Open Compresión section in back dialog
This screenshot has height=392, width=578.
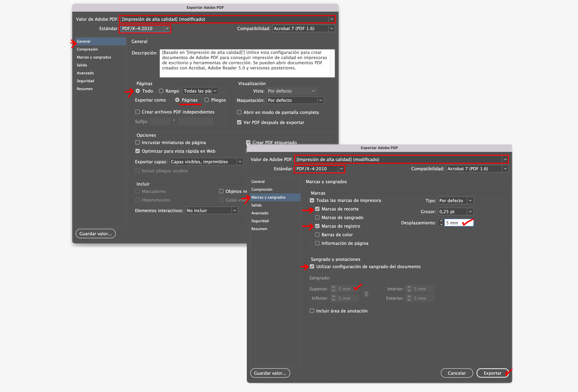coord(87,49)
